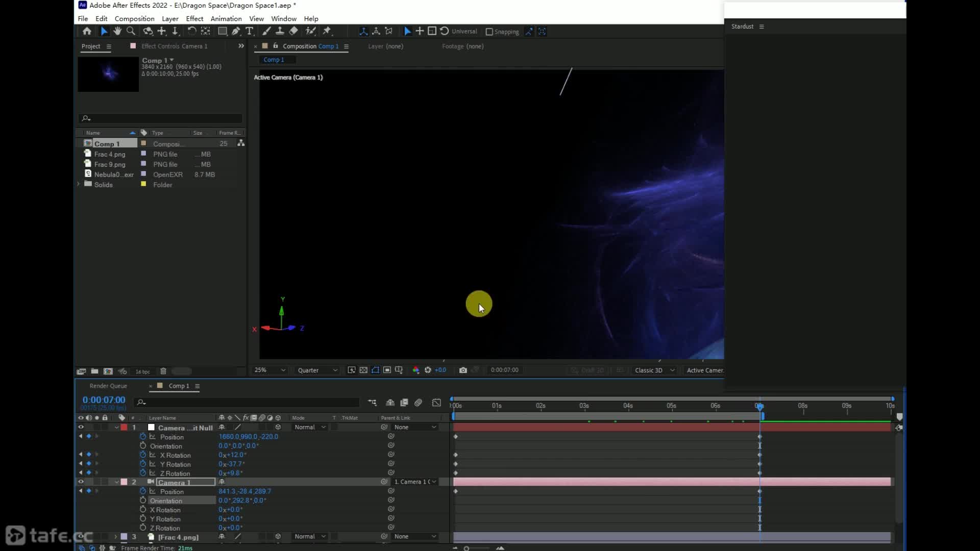Select the Orbit camera tool

(148, 31)
